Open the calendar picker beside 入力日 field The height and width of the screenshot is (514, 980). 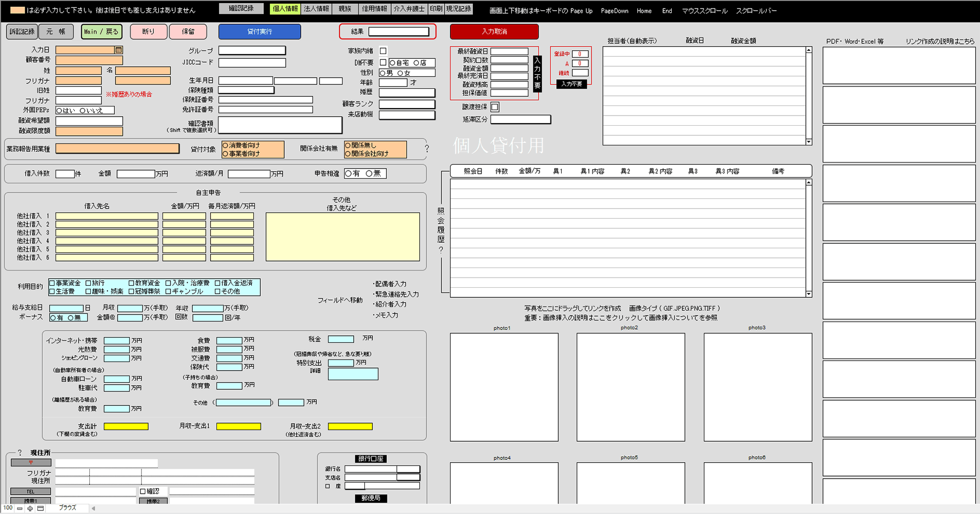(x=119, y=50)
